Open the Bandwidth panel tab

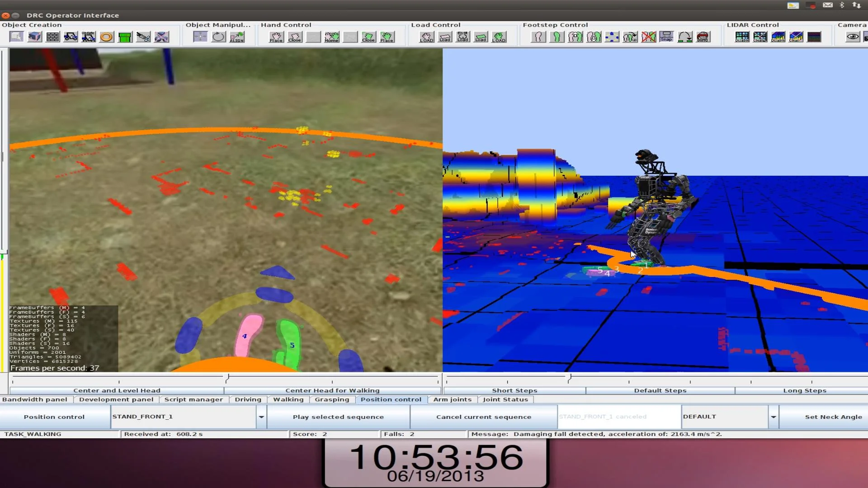pos(35,399)
